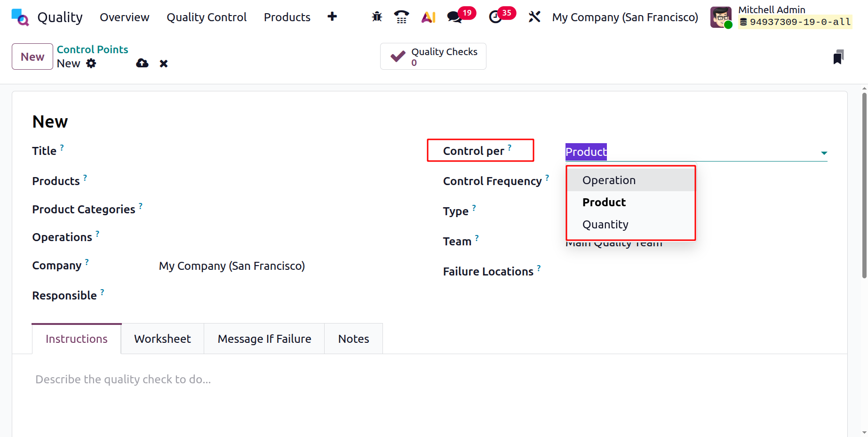Open the Quality Control menu
Screen dimensions: 868x437
(206, 17)
